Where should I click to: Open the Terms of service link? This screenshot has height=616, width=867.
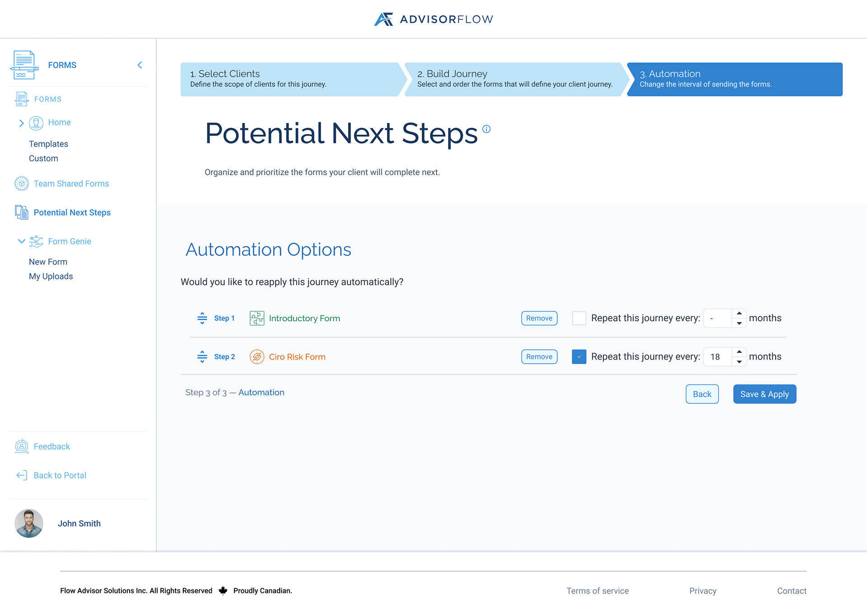pyautogui.click(x=597, y=590)
